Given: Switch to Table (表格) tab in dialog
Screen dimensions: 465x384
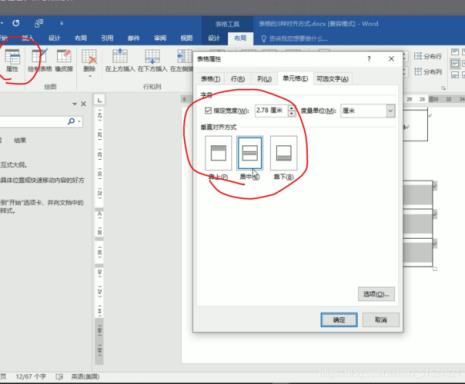Looking at the screenshot, I should [x=211, y=79].
